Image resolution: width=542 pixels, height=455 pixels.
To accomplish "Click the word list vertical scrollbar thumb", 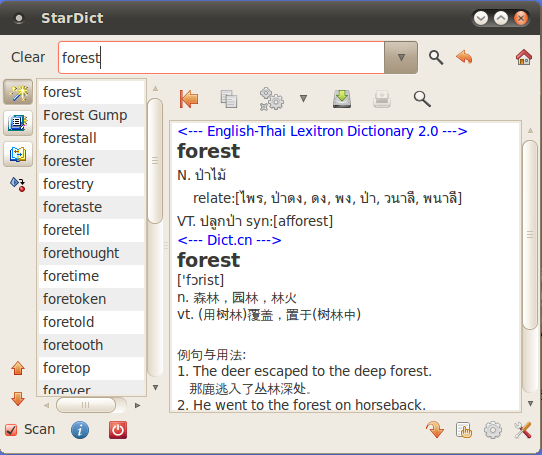I will (x=155, y=161).
